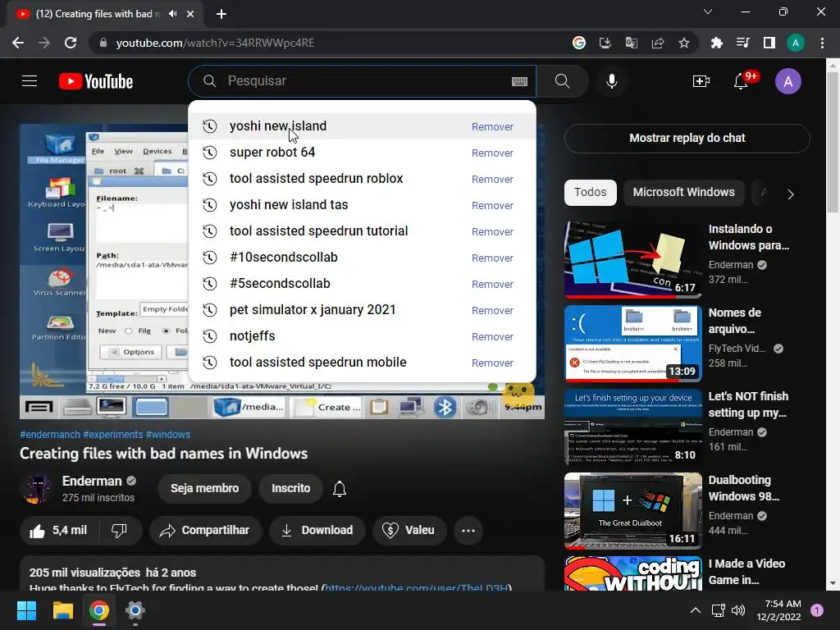Open Windows Start menu

tap(26, 610)
